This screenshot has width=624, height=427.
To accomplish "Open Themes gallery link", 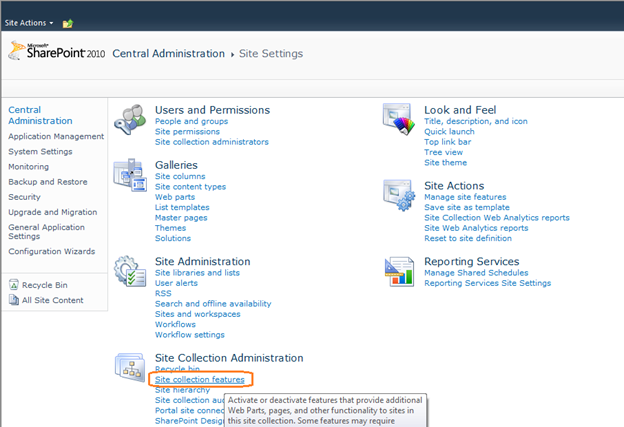I will tap(170, 228).
